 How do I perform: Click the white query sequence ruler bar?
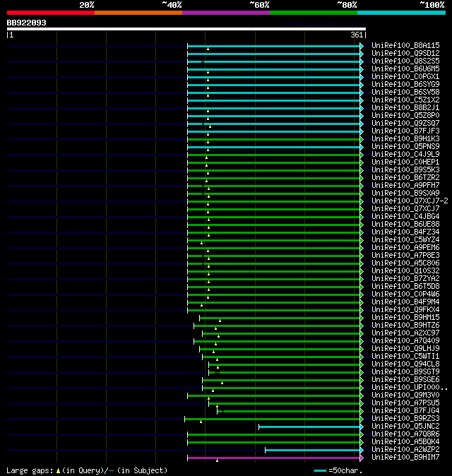(x=186, y=29)
